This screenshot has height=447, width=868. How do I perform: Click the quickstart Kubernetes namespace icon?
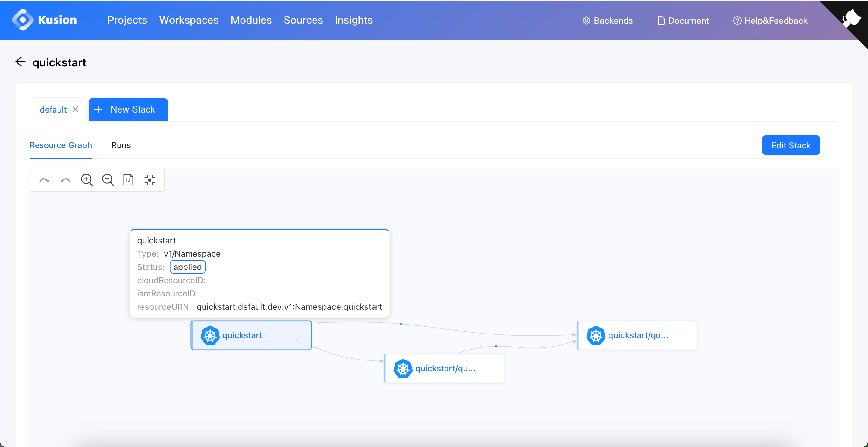[x=211, y=335]
